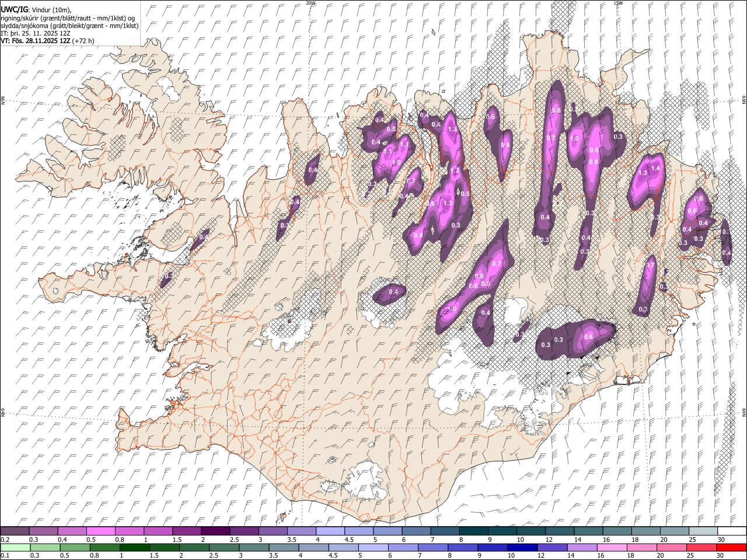Image resolution: width=747 pixels, height=560 pixels.
Task: Pick the snow legend swatch starting at 12
Action: coord(559,531)
